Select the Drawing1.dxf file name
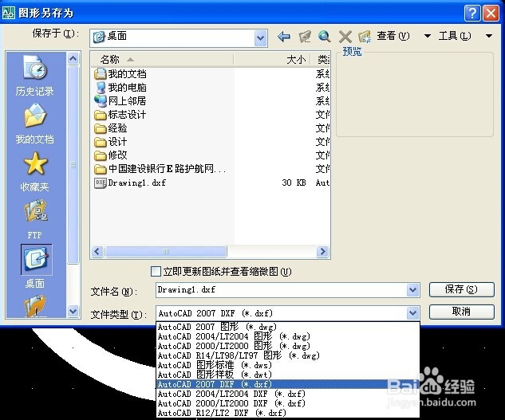This screenshot has height=420, width=505. (x=137, y=183)
